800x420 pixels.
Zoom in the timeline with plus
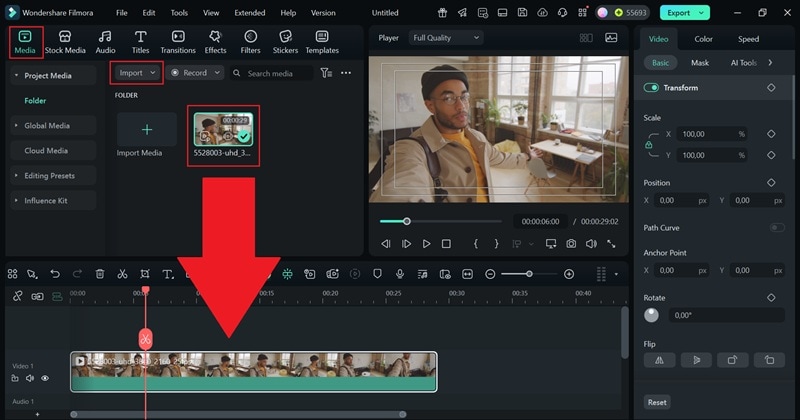[x=569, y=274]
